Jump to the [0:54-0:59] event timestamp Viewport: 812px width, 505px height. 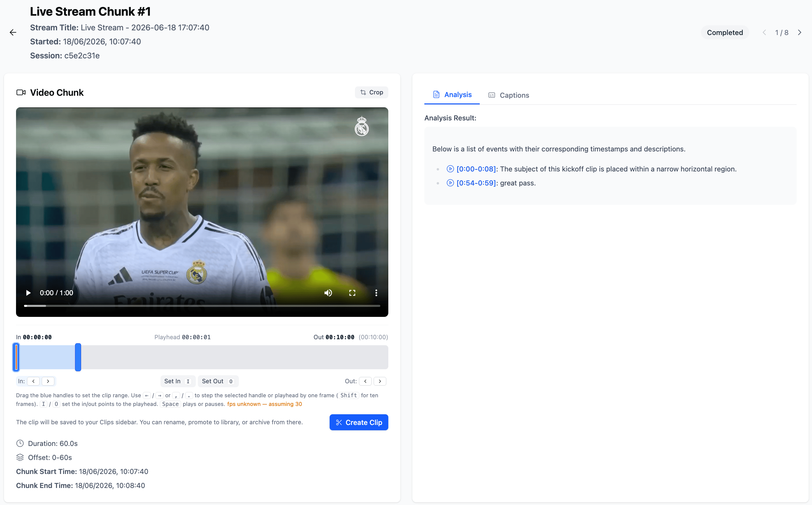click(x=476, y=183)
